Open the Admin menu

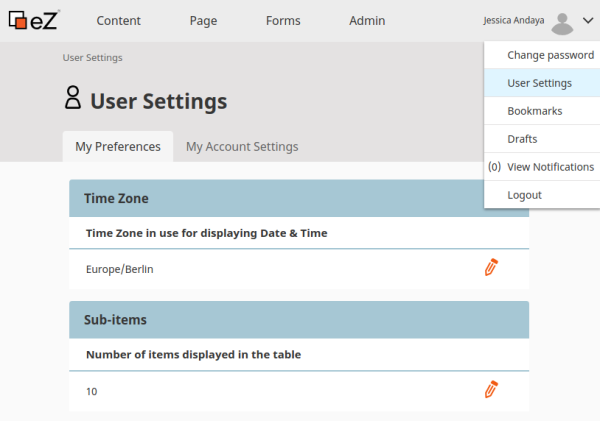point(367,21)
